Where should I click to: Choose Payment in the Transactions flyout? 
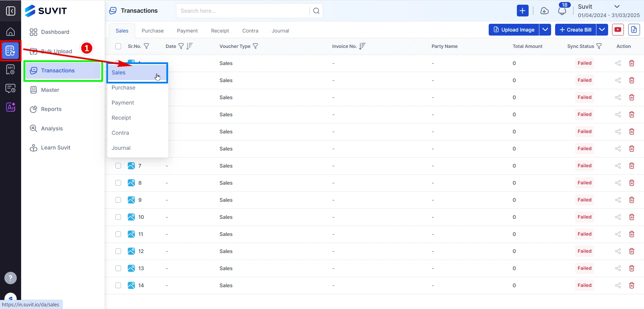pyautogui.click(x=137, y=103)
